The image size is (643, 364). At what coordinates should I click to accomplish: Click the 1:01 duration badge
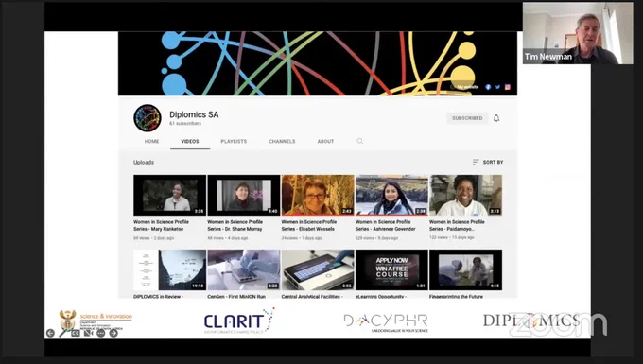tap(421, 286)
